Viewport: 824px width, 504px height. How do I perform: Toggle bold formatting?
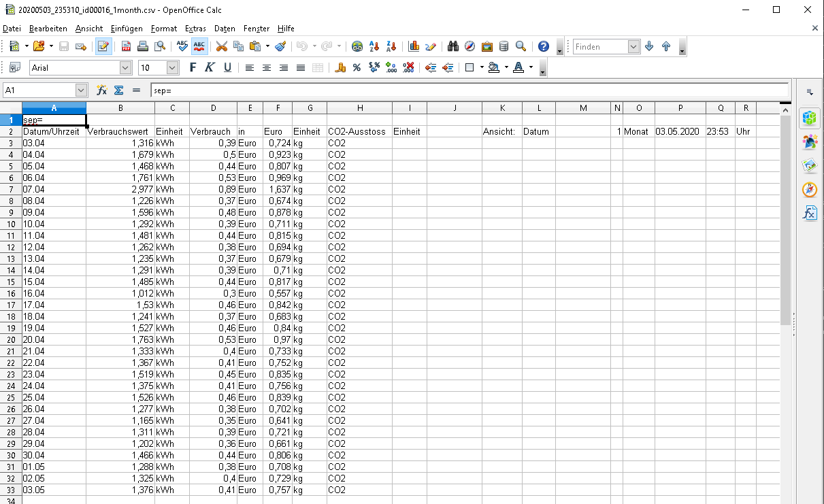click(x=192, y=67)
